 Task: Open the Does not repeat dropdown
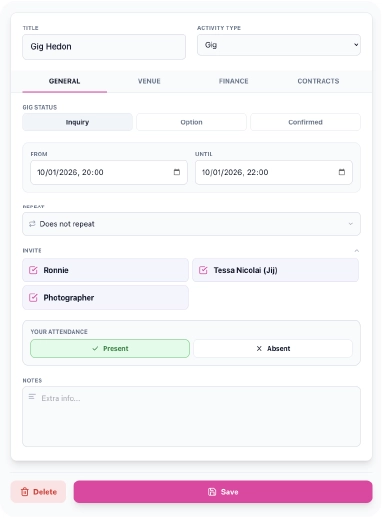[x=191, y=224]
